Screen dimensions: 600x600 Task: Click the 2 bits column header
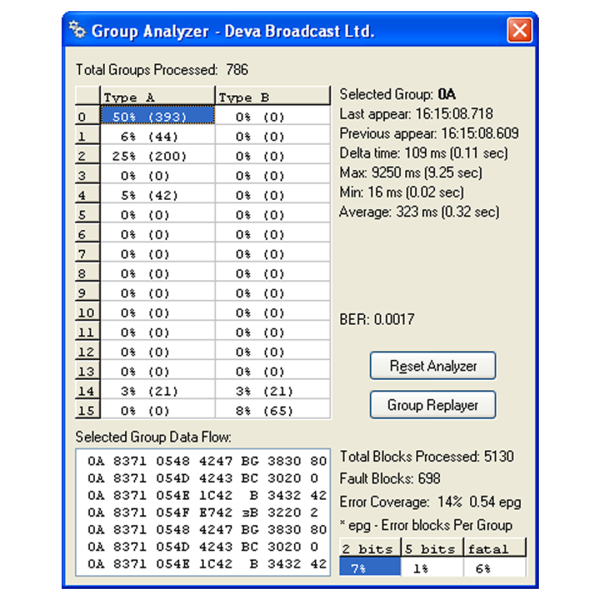point(370,548)
